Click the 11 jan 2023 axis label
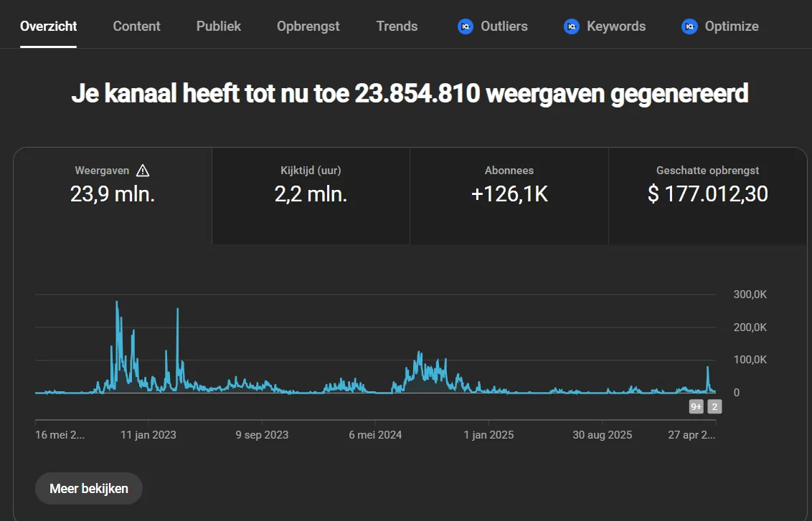 pyautogui.click(x=148, y=434)
